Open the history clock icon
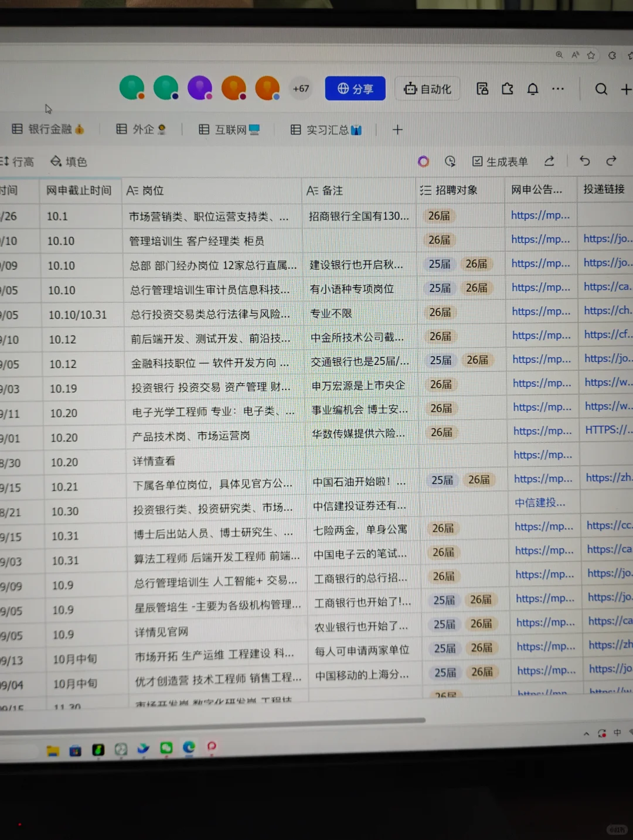 click(450, 161)
